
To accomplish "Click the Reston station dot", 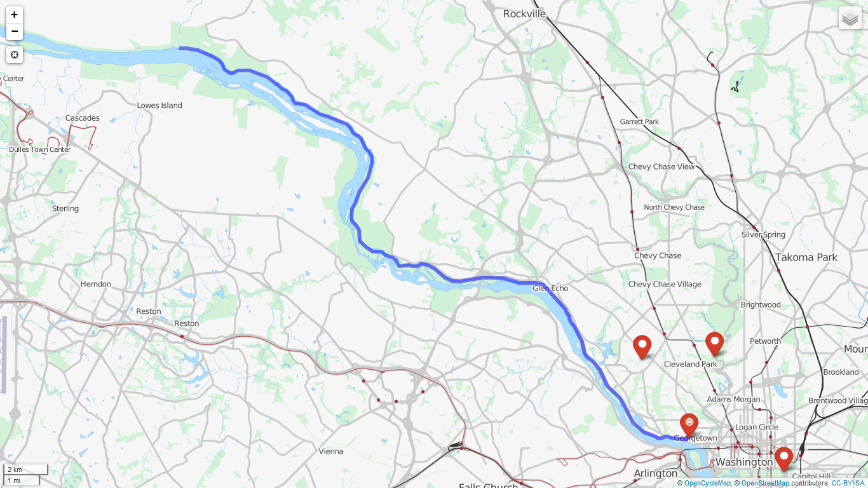I will click(182, 336).
